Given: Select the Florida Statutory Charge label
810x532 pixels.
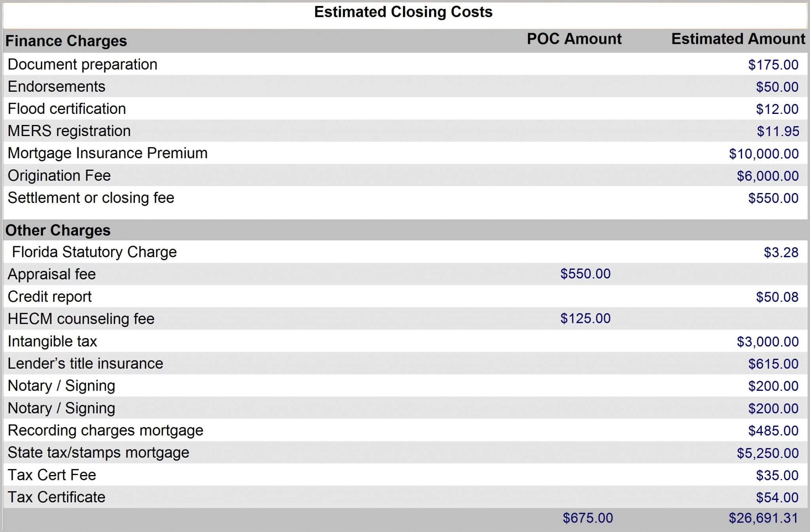Looking at the screenshot, I should [94, 252].
